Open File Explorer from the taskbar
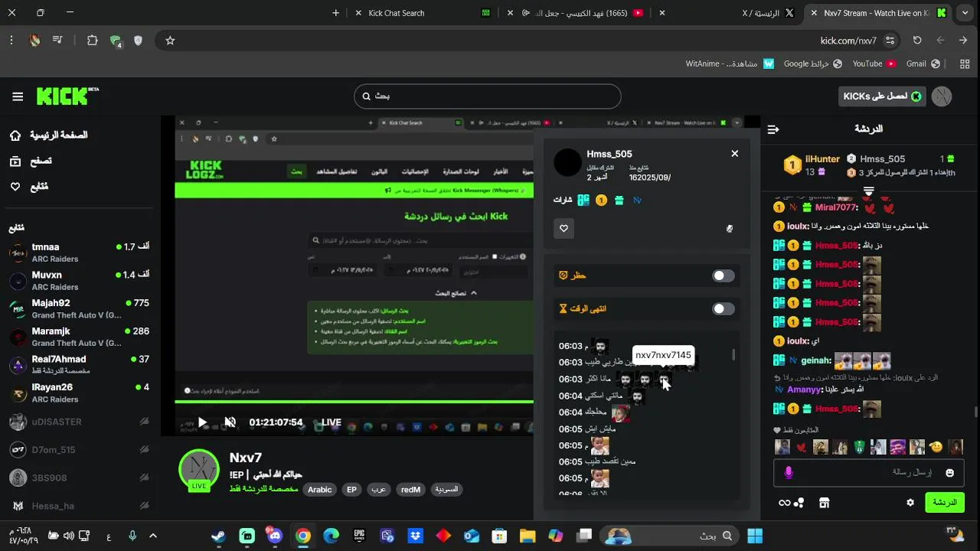The width and height of the screenshot is (980, 551). coord(528,536)
